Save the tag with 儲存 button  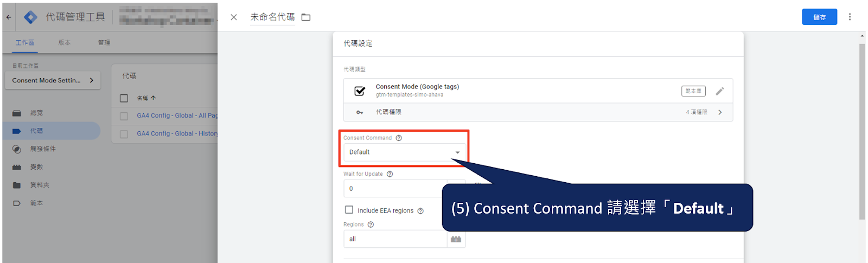[x=819, y=17]
